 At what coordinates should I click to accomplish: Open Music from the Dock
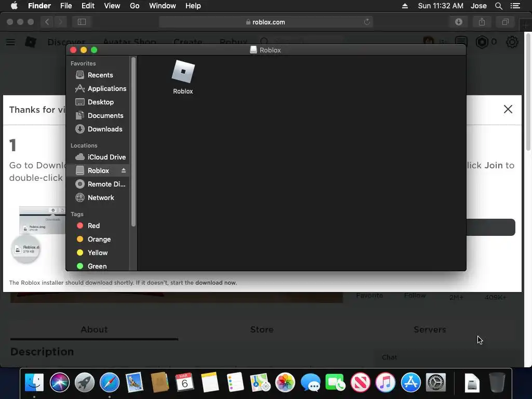[x=385, y=382]
